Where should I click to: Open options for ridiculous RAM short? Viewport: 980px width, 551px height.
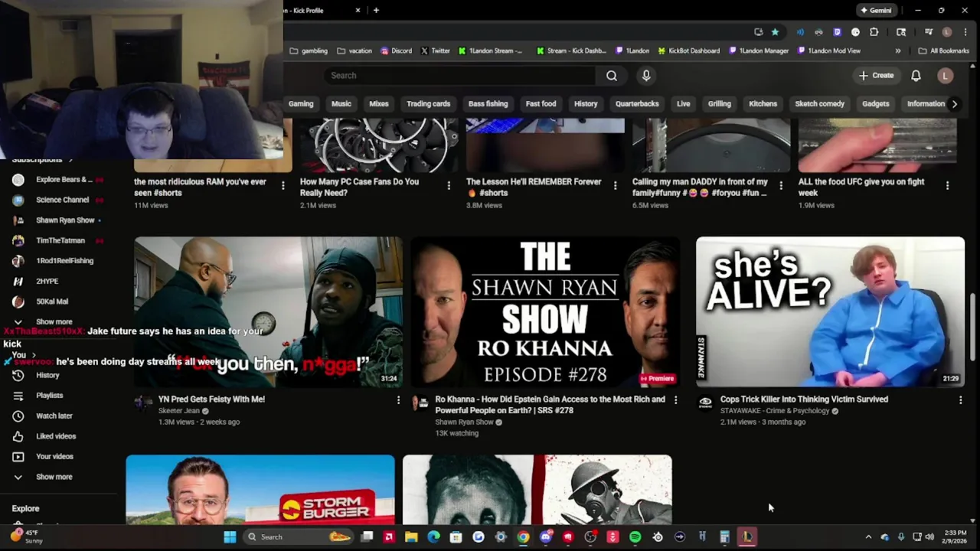pyautogui.click(x=283, y=185)
